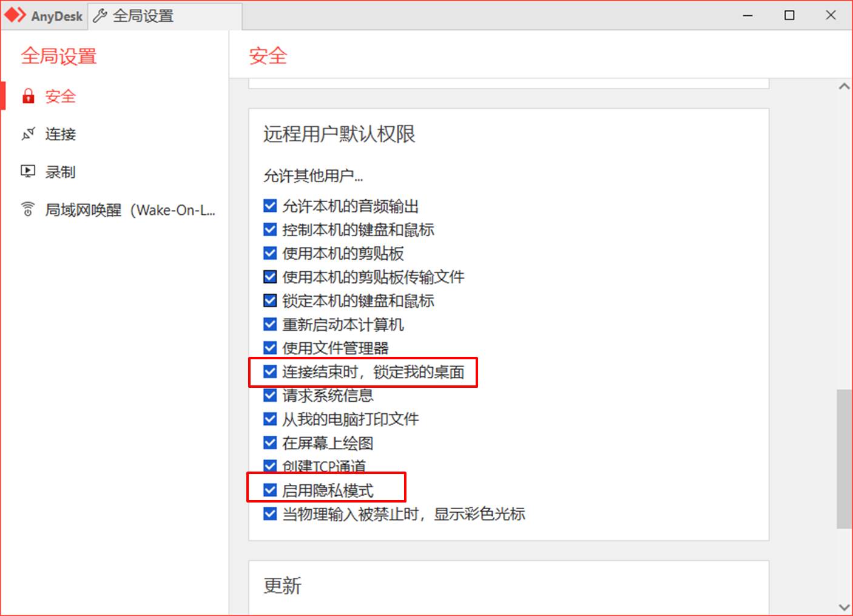Toggle 重新启动本计算机 checkbox
Viewport: 853px width, 616px height.
tap(270, 324)
